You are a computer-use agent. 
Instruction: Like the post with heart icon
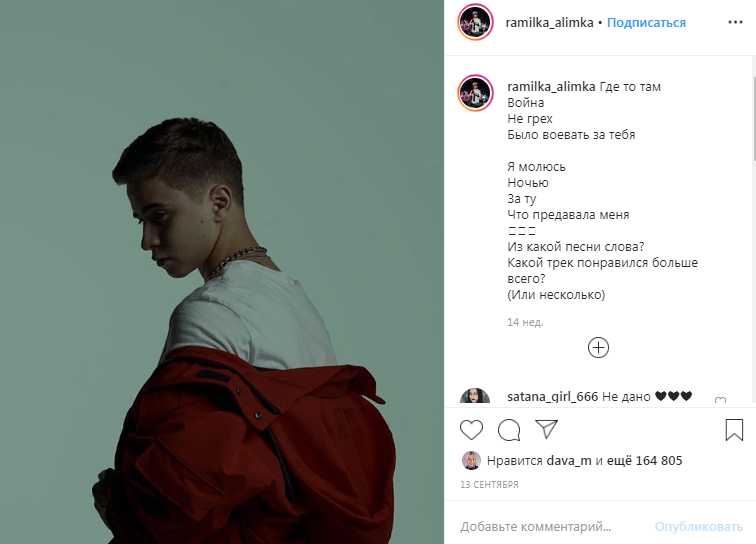click(471, 430)
